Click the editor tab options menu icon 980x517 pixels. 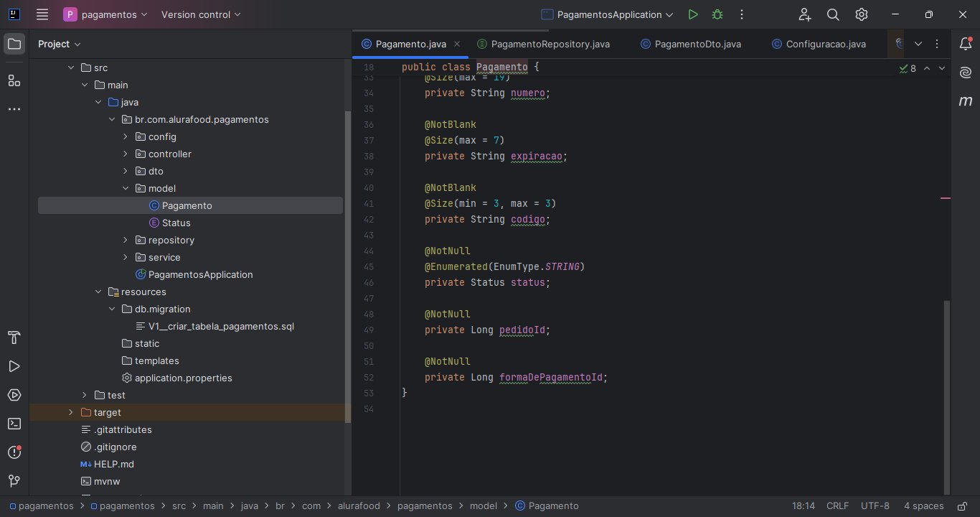click(937, 44)
